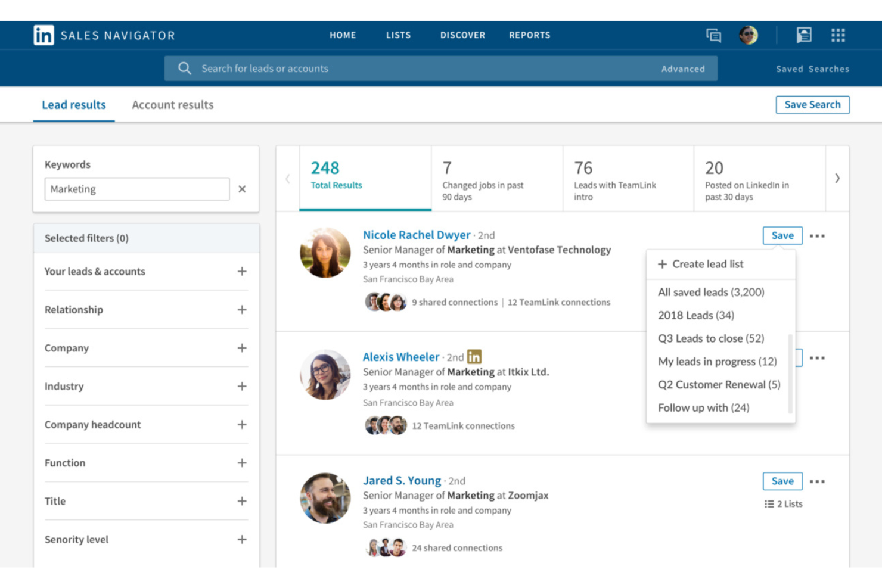
Task: Expand the Senority level filter
Action: click(x=242, y=539)
